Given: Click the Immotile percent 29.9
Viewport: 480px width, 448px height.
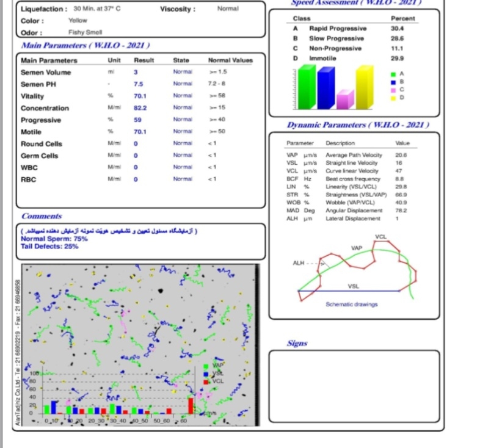Looking at the screenshot, I should [397, 59].
